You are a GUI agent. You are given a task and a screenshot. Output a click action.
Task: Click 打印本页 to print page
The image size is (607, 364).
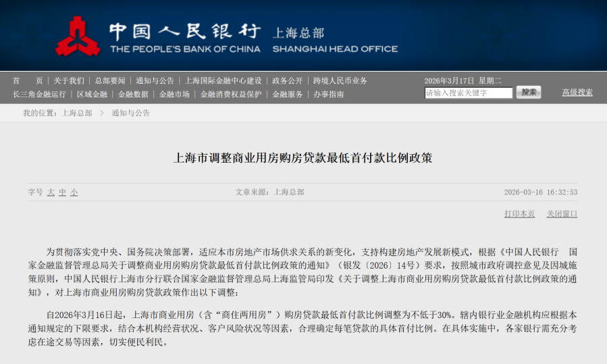[x=519, y=214]
